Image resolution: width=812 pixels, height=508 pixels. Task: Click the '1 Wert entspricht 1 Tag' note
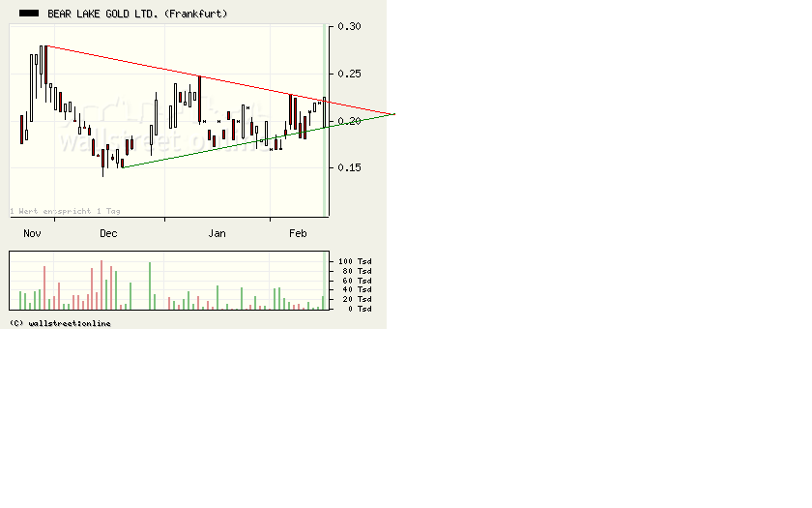click(x=66, y=212)
